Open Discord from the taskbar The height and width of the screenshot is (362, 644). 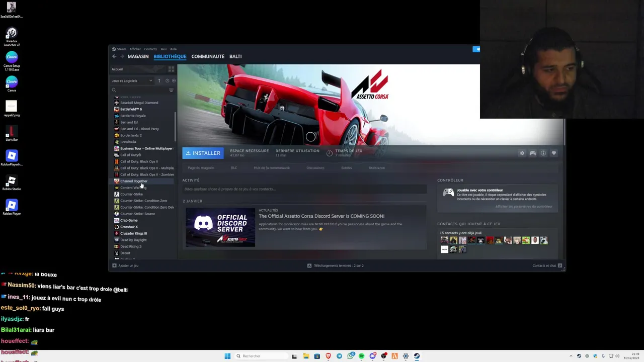tap(372, 356)
